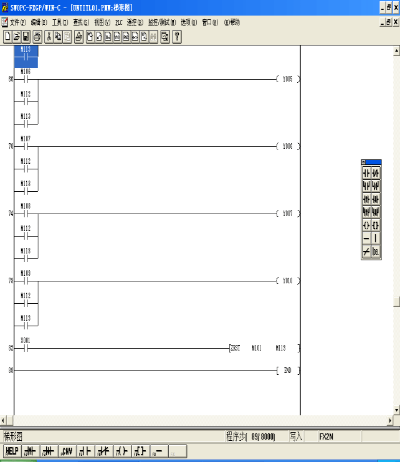
Task: Select the Y005 output coil on ladder
Action: 288,79
